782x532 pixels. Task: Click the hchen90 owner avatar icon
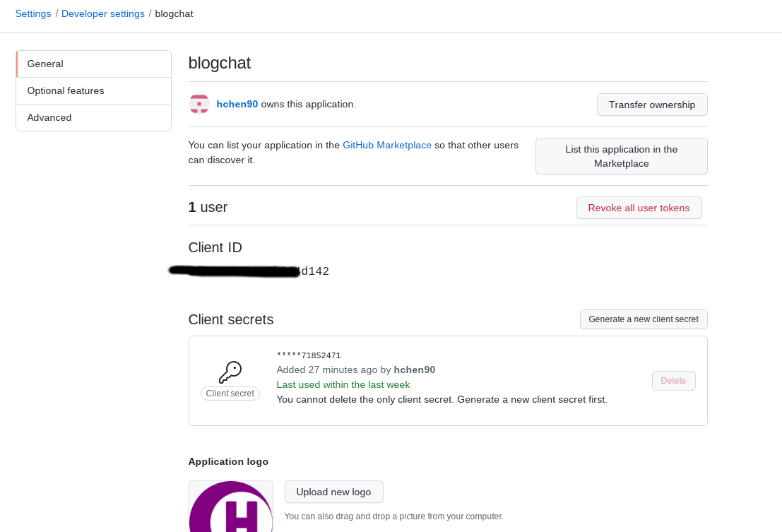[199, 104]
